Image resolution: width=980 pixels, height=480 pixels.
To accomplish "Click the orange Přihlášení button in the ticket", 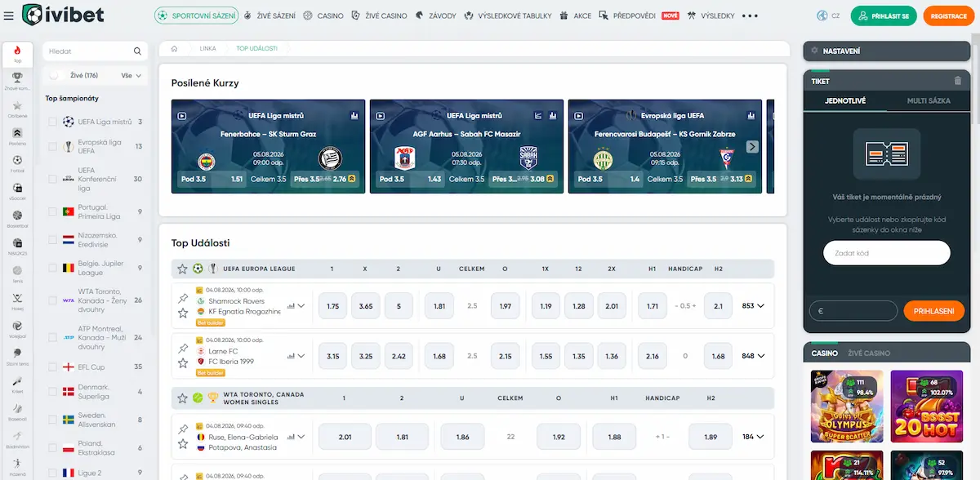I will point(933,311).
